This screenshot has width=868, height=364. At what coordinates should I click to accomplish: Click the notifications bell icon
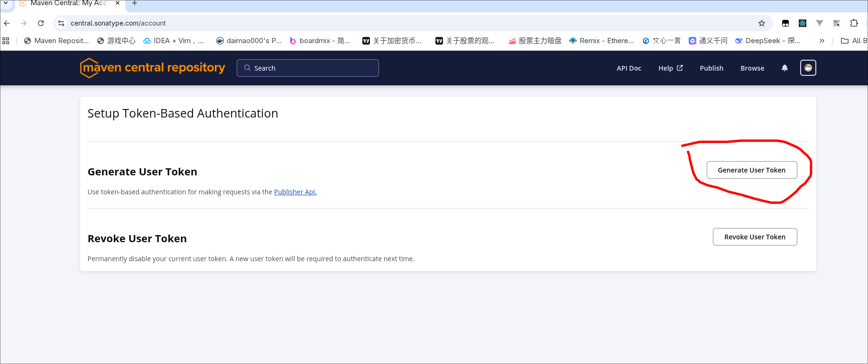(785, 68)
